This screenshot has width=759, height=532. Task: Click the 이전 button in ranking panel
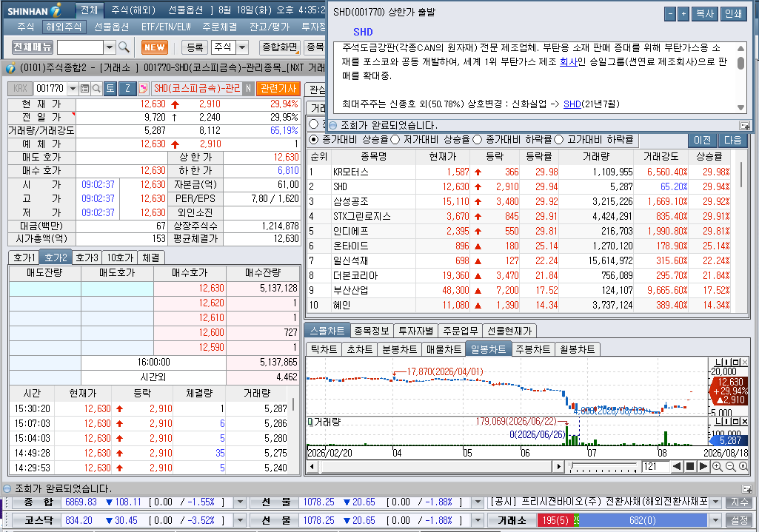tap(703, 140)
